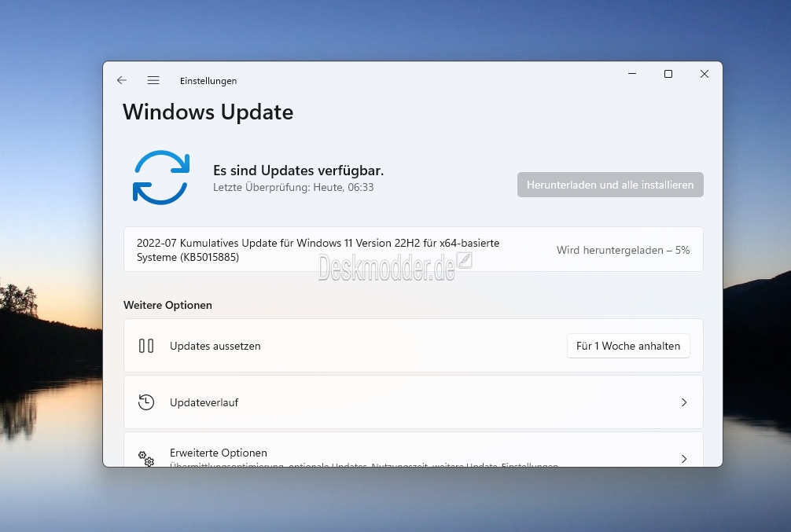The image size is (791, 532).
Task: Click the Einstellungen window title
Action: coord(208,81)
